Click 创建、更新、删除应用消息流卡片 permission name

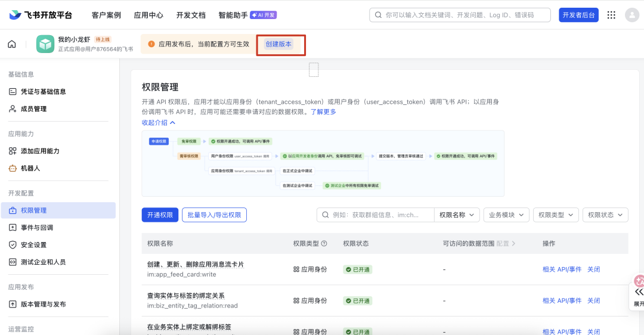[196, 265]
